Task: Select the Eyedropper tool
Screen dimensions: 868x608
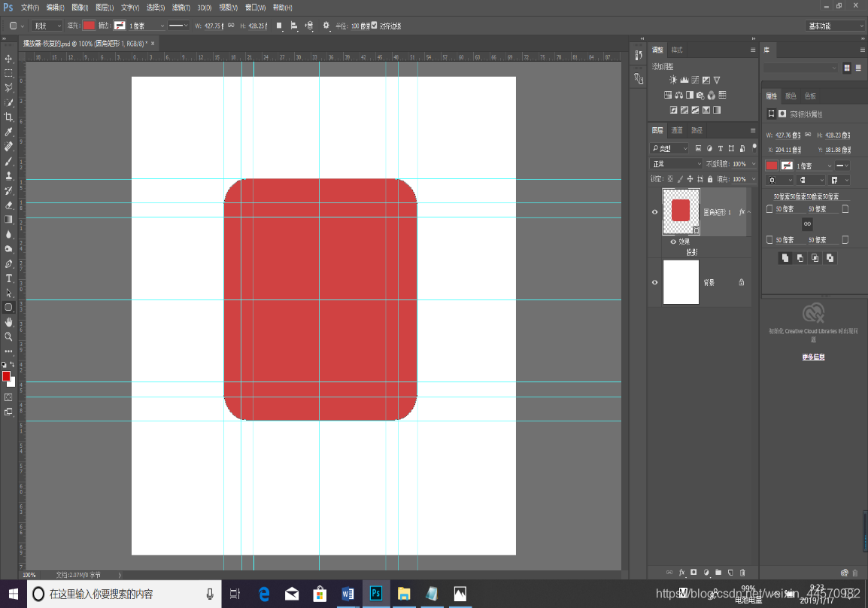Action: [9, 132]
